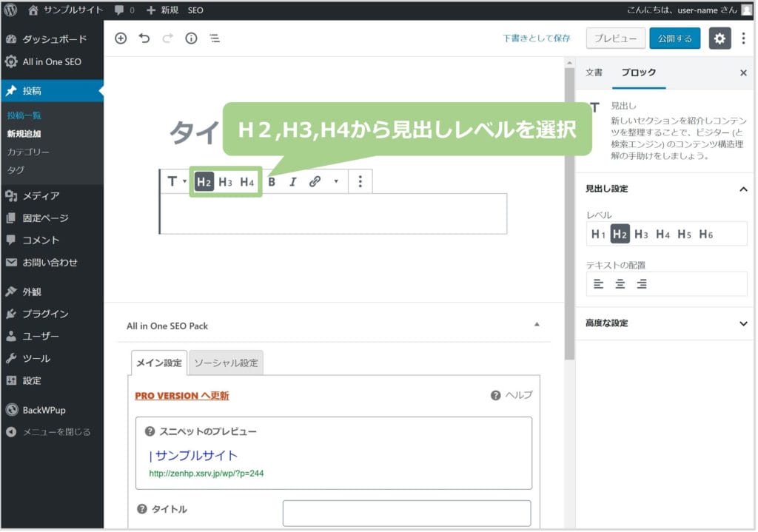
Task: Open block more options menu
Action: point(360,181)
